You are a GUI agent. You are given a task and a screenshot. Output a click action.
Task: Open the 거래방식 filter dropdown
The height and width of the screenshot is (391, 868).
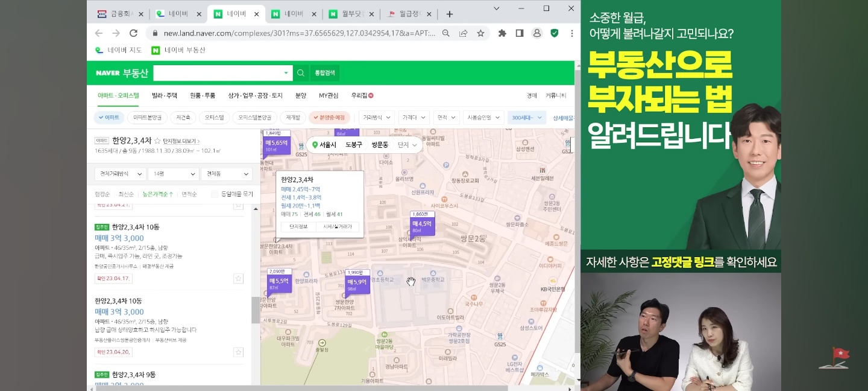point(377,118)
